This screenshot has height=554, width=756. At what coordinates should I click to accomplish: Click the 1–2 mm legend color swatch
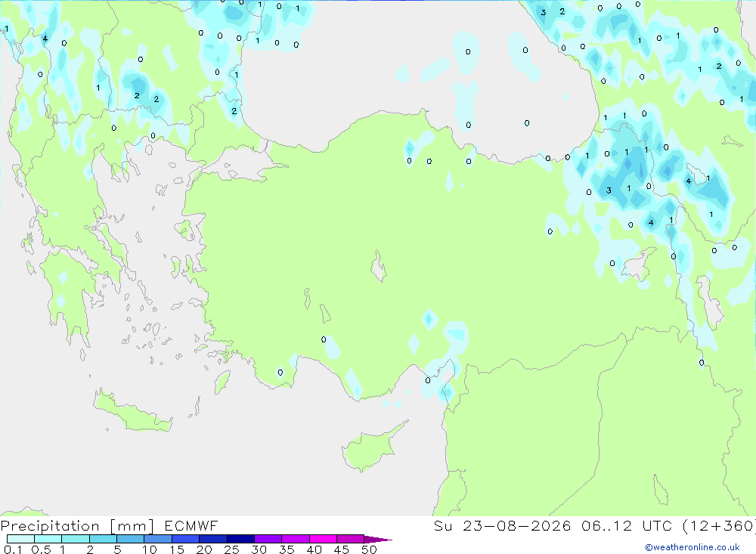click(75, 539)
